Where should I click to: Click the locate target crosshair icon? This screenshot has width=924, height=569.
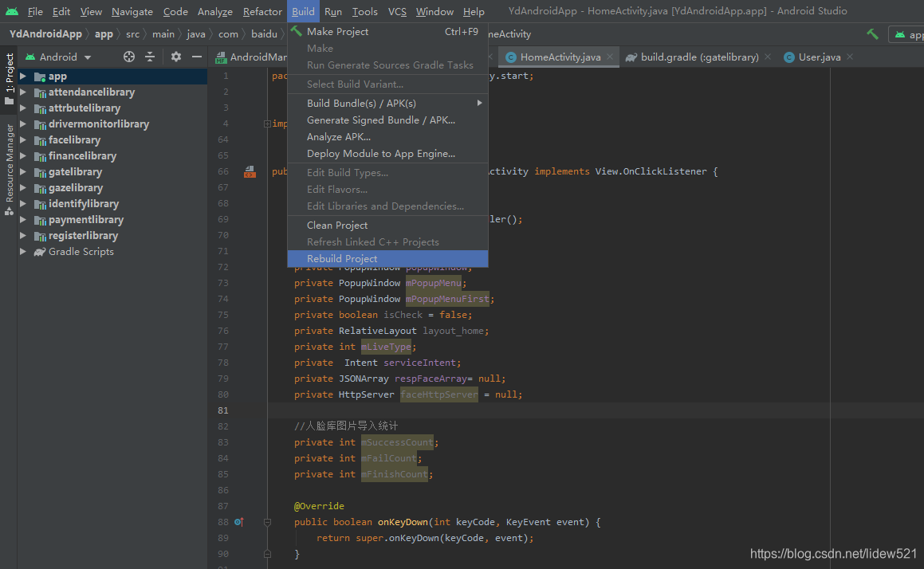pos(129,57)
